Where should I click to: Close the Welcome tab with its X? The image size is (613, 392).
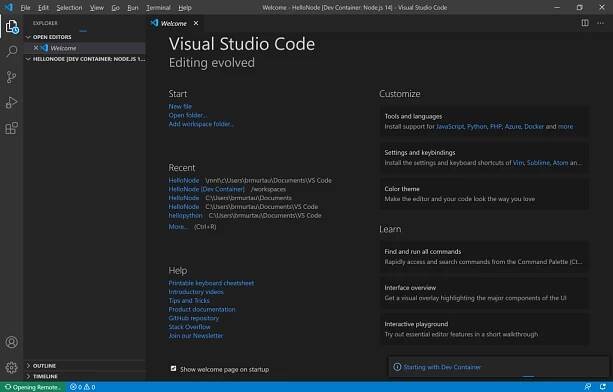tap(196, 23)
